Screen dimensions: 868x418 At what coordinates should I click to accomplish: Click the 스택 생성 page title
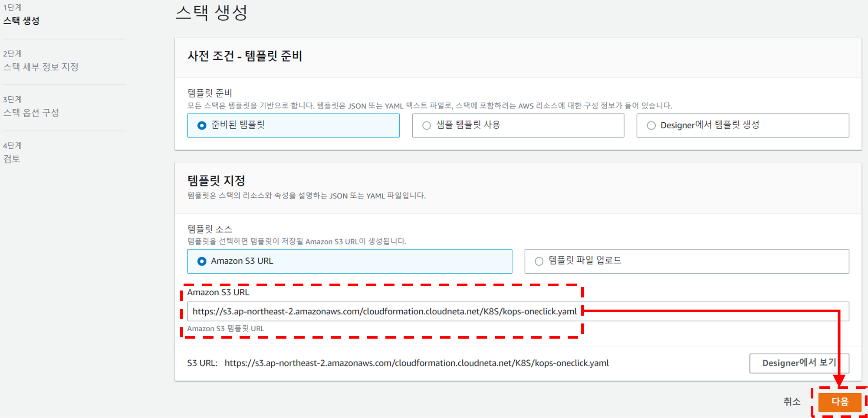tap(211, 12)
